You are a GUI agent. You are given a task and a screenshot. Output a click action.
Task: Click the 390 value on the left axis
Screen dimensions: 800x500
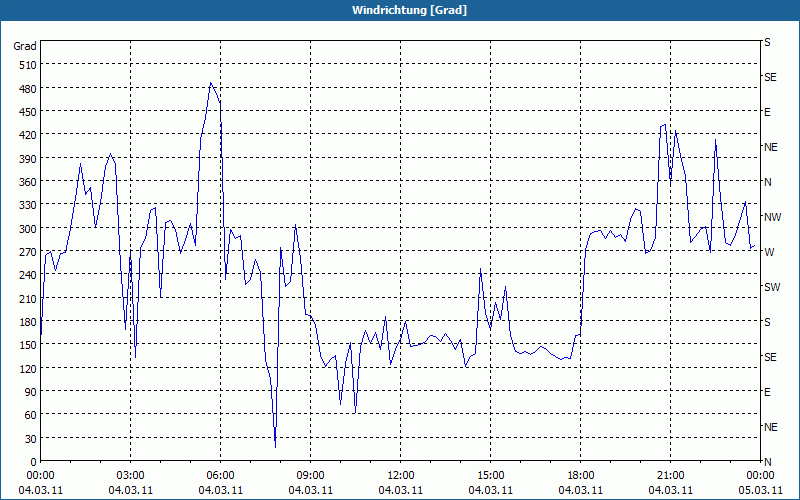click(28, 159)
